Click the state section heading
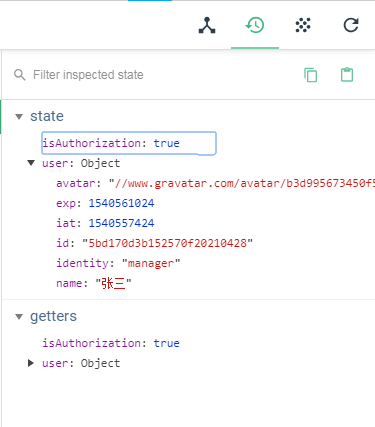Viewport: 375px width, 427px height. [x=47, y=116]
